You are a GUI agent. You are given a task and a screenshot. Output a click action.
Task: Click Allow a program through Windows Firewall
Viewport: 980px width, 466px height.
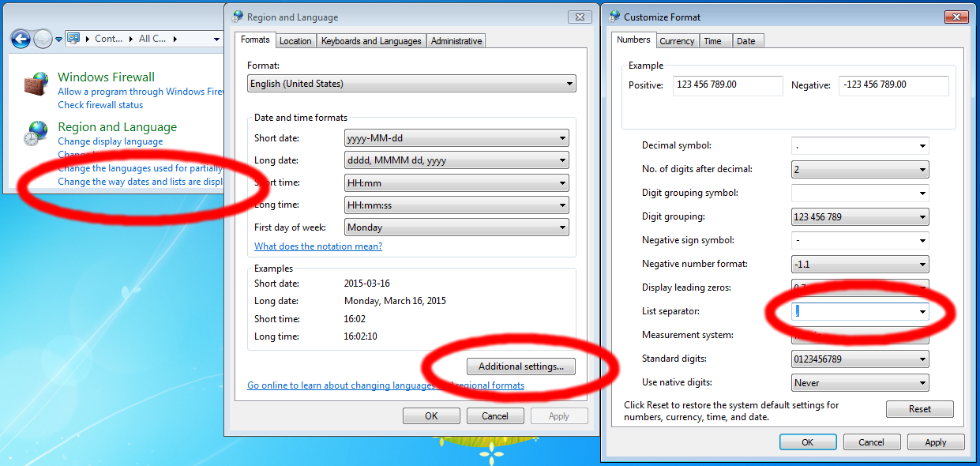(x=141, y=92)
